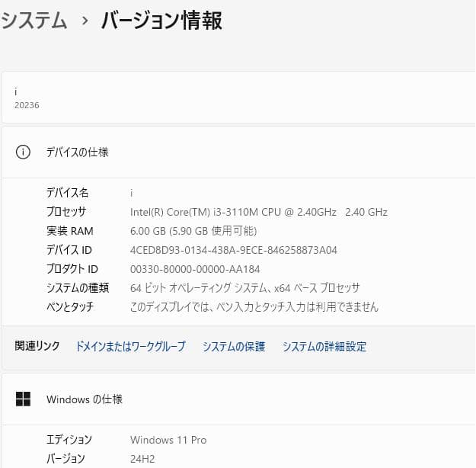476x468 pixels.
Task: Click the プロセッサ label
Action: (x=66, y=211)
